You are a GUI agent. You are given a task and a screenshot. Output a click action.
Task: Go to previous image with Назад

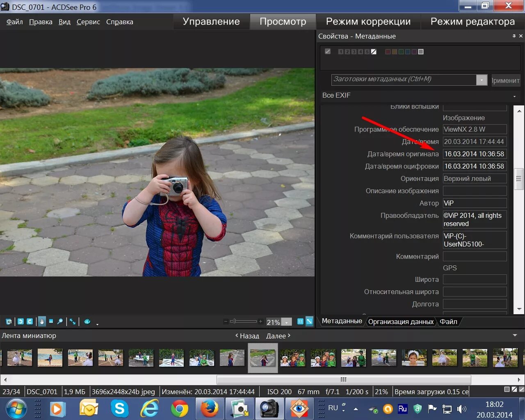coord(247,336)
